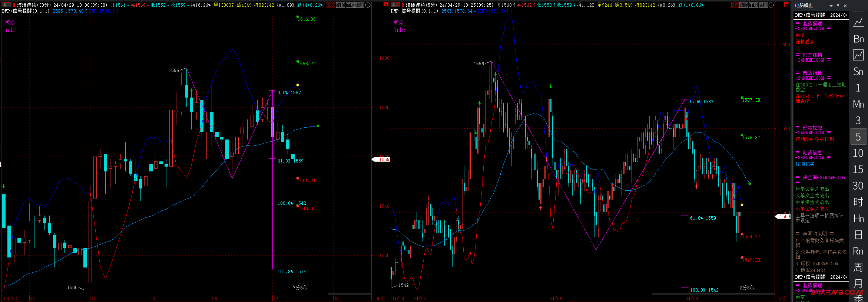This screenshot has height=302, width=868.
Task: Select the Mn period icon
Action: tap(858, 104)
